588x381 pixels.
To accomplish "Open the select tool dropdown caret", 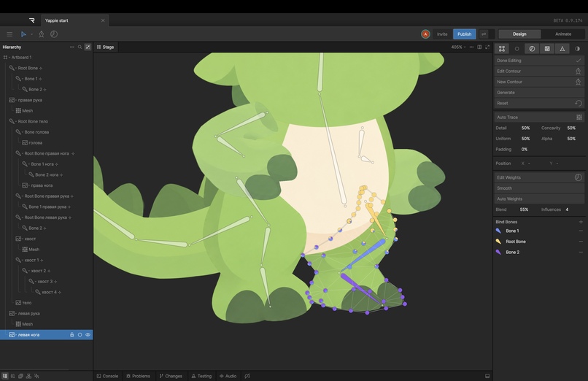I will 31,34.
